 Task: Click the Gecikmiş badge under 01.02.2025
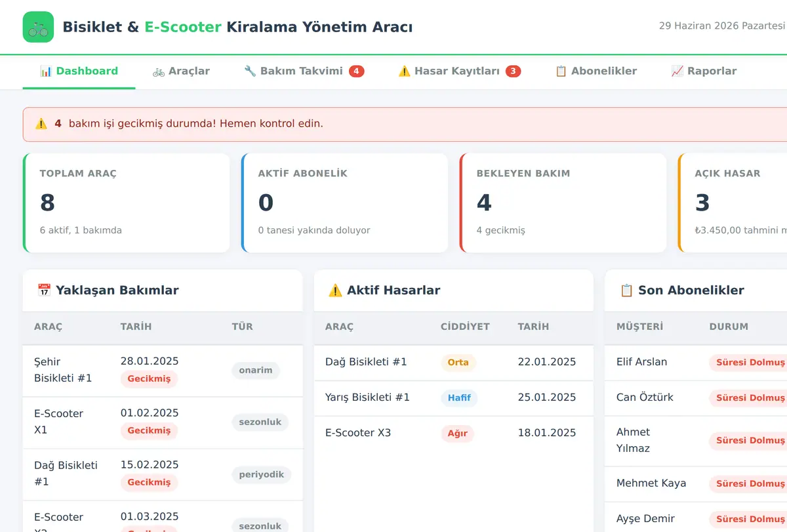point(149,430)
